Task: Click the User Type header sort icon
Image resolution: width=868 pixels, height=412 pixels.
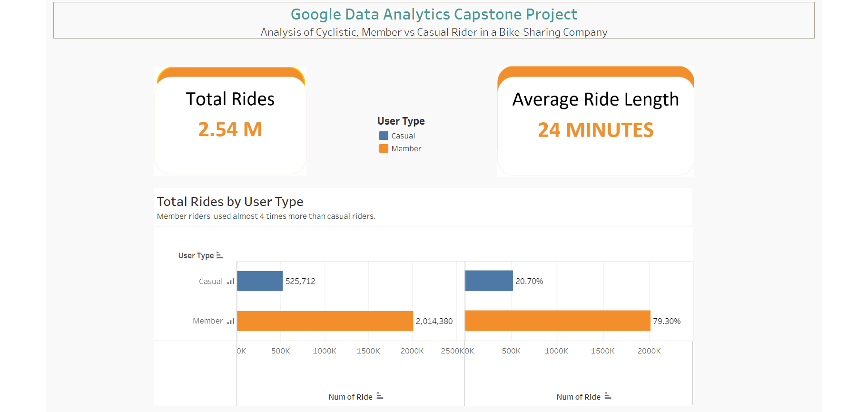Action: pos(219,255)
